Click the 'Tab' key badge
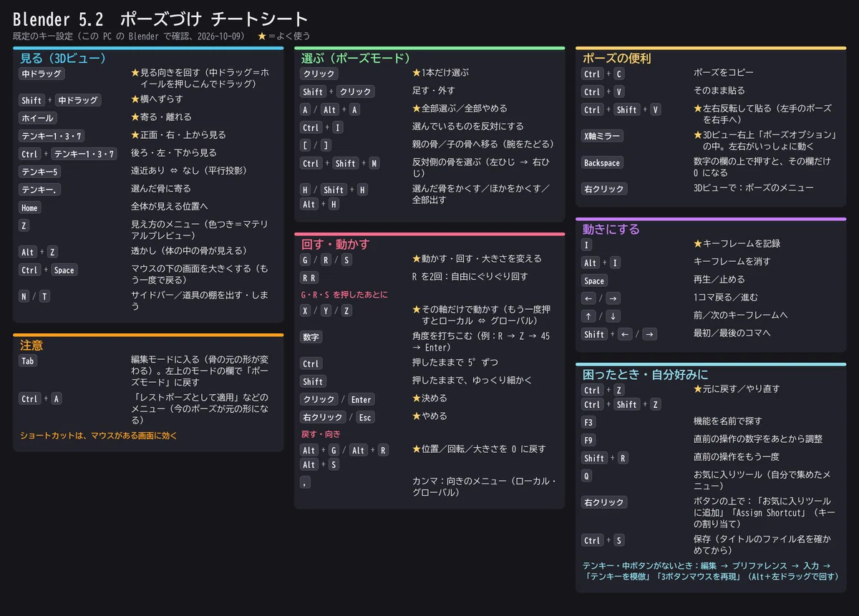Image resolution: width=859 pixels, height=616 pixels. [28, 361]
